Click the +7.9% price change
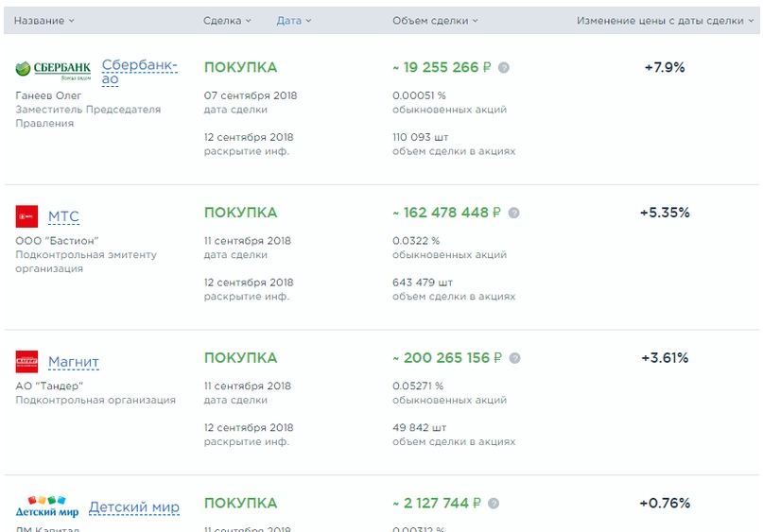763x532 pixels. coord(665,68)
